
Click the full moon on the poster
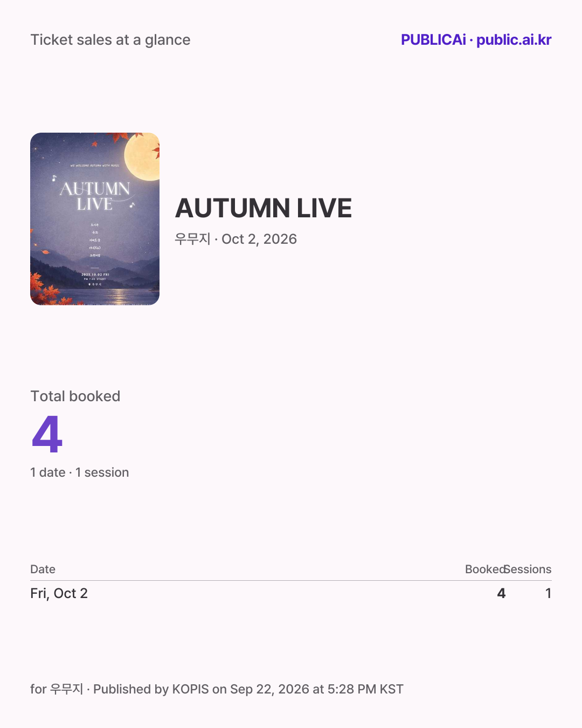tap(143, 156)
